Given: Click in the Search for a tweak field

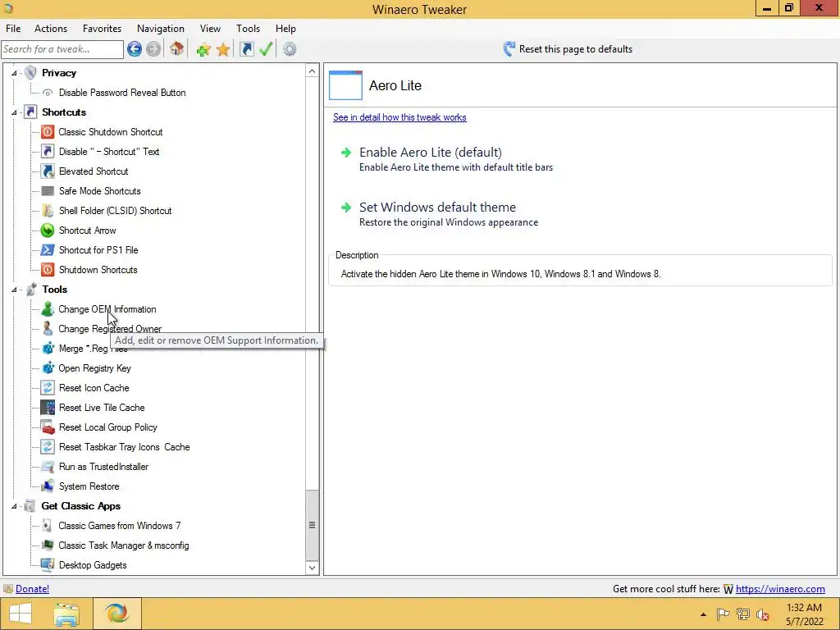Looking at the screenshot, I should coord(62,49).
